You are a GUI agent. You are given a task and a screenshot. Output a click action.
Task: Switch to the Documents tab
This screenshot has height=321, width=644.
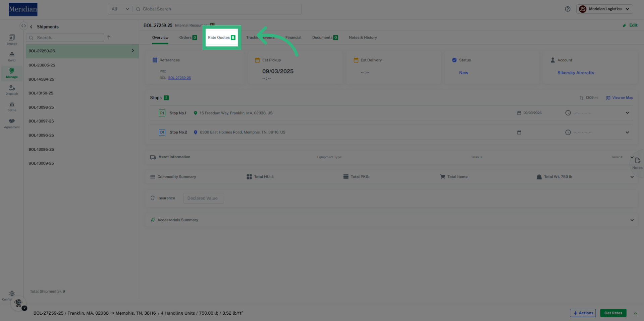tap(325, 38)
